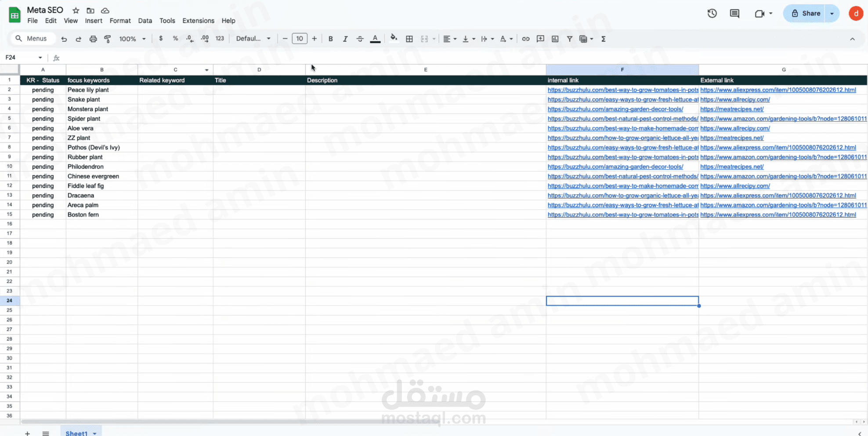This screenshot has width=868, height=436.
Task: Click the Menus search box
Action: click(x=33, y=39)
